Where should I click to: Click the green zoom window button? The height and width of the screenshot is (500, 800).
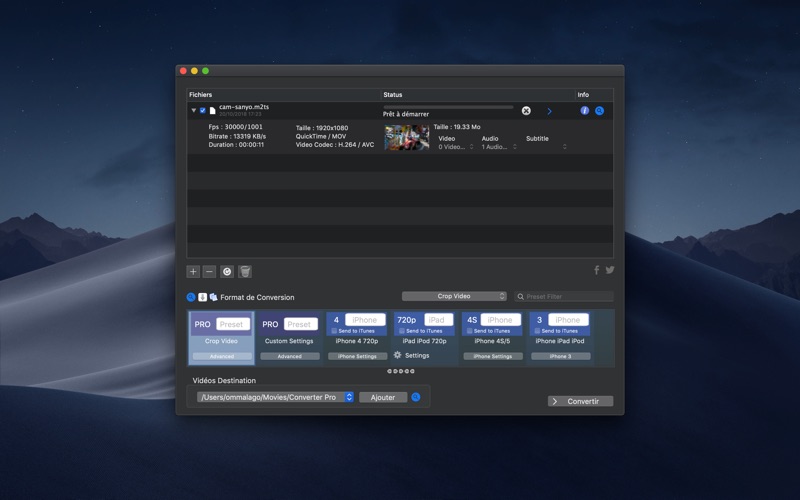click(x=206, y=71)
